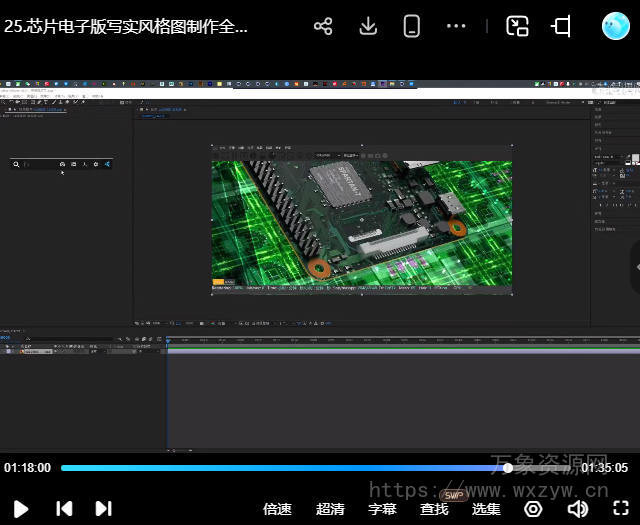Image resolution: width=640 pixels, height=525 pixels.
Task: Click the screenshot crop icon
Action: pyautogui.click(x=562, y=27)
